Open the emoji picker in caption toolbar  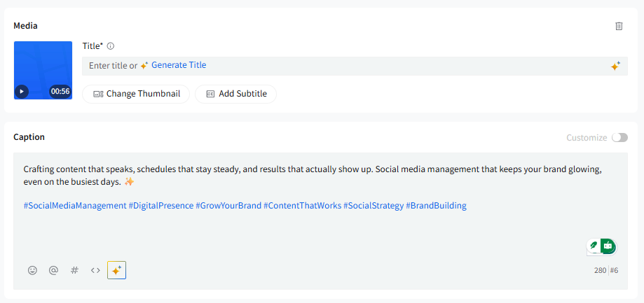(32, 270)
